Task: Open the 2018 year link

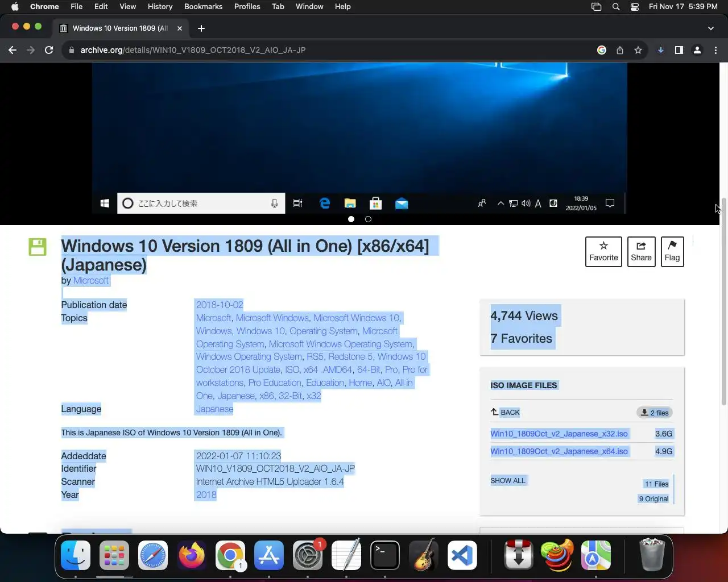Action: 206,494
